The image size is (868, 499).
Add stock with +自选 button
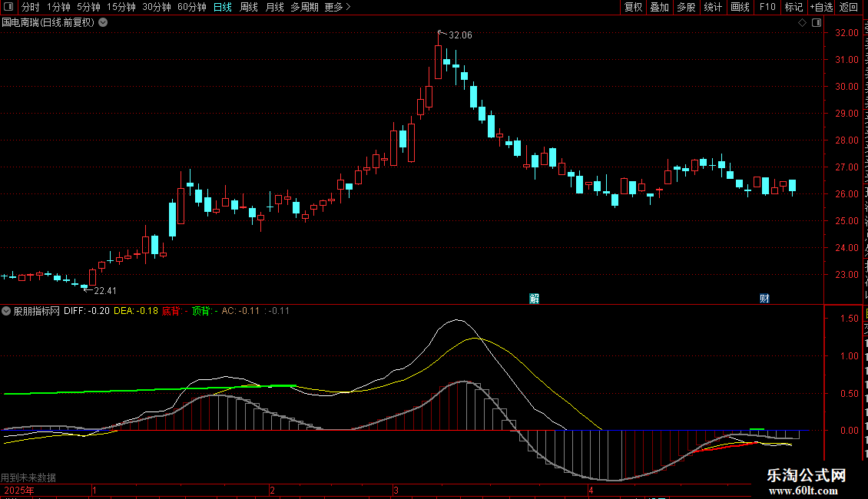coord(821,7)
